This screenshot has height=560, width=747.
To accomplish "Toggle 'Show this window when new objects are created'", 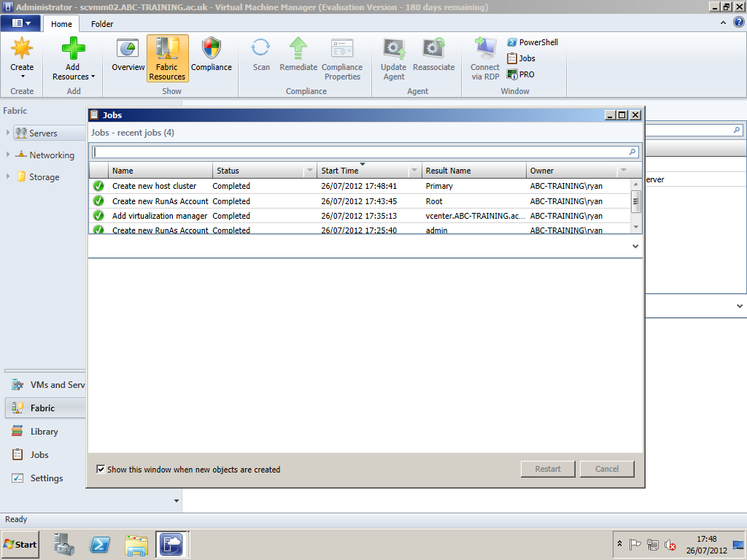I will tap(101, 470).
